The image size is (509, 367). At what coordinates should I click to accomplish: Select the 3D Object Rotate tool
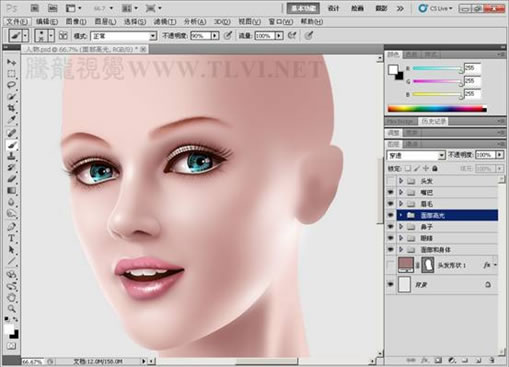tap(11, 275)
